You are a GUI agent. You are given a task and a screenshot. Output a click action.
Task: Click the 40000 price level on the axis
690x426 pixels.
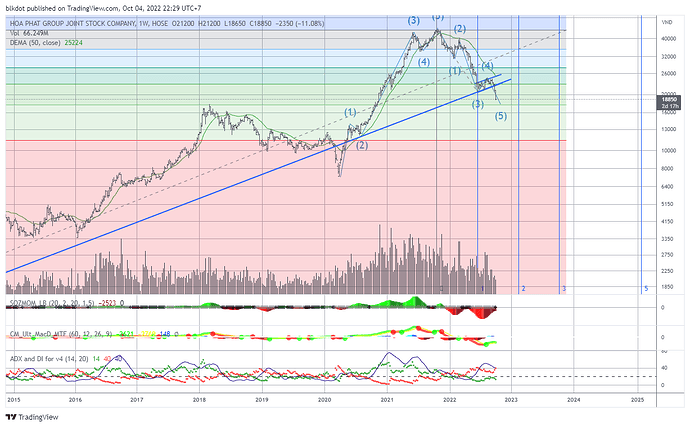coord(669,39)
